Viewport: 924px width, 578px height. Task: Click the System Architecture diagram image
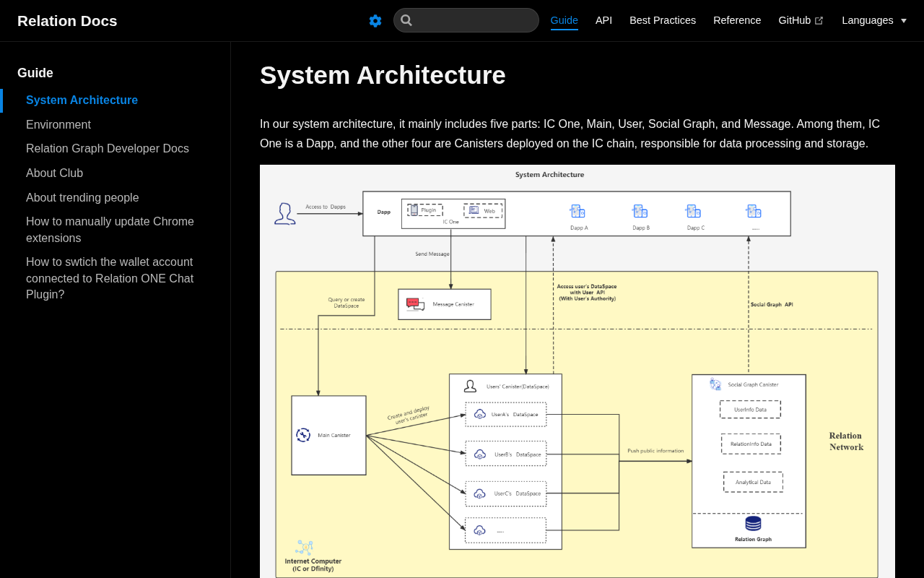tap(577, 371)
